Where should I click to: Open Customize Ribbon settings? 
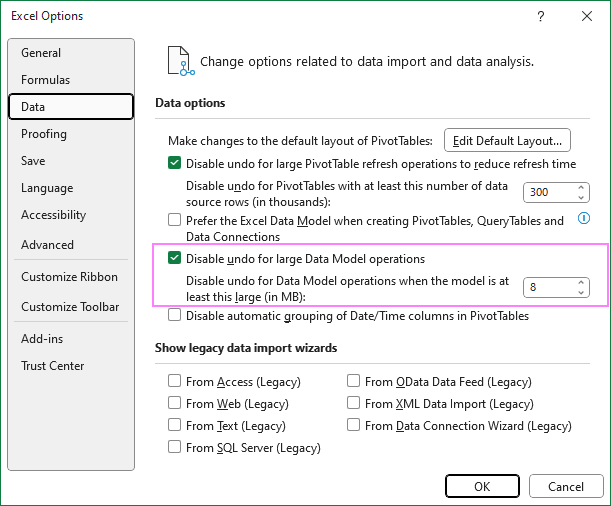[69, 277]
